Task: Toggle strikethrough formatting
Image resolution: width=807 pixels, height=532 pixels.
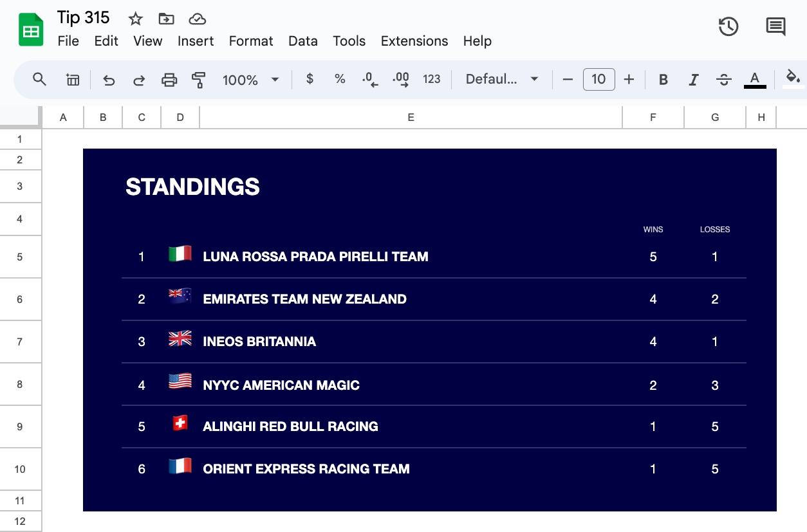Action: coord(723,80)
